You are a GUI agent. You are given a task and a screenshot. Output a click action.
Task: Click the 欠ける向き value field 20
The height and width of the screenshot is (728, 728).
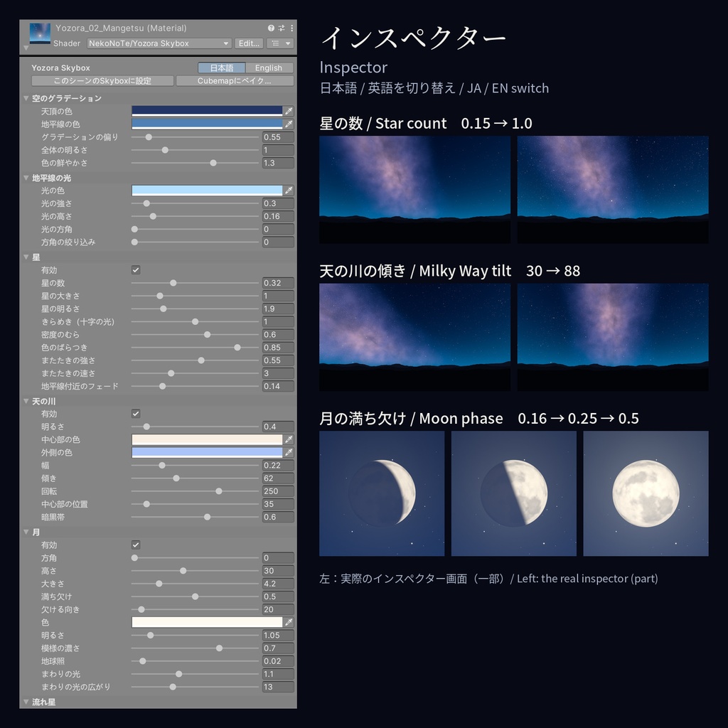click(x=278, y=609)
